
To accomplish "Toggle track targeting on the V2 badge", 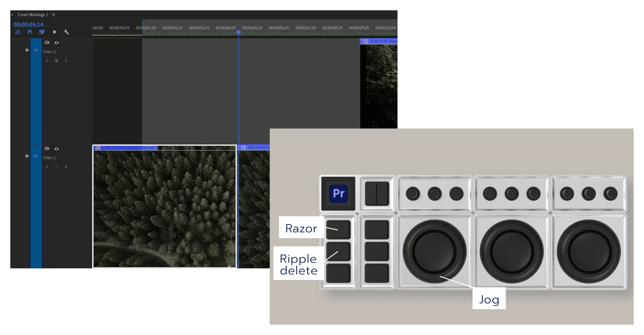I will pos(36,50).
